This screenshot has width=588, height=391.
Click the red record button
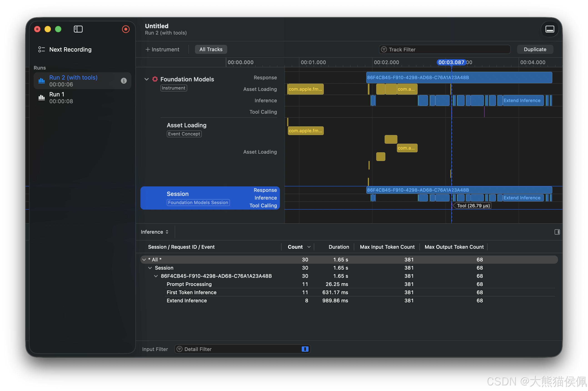pyautogui.click(x=126, y=29)
